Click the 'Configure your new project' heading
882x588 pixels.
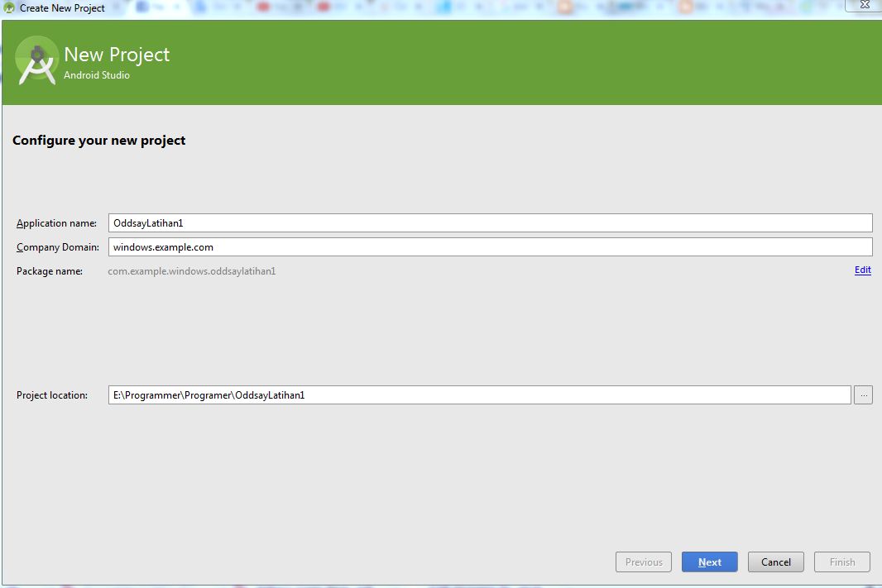[99, 141]
